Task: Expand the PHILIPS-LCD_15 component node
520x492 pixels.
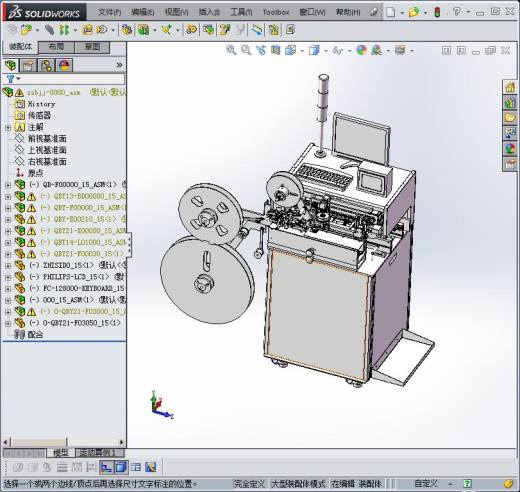Action: [8, 277]
